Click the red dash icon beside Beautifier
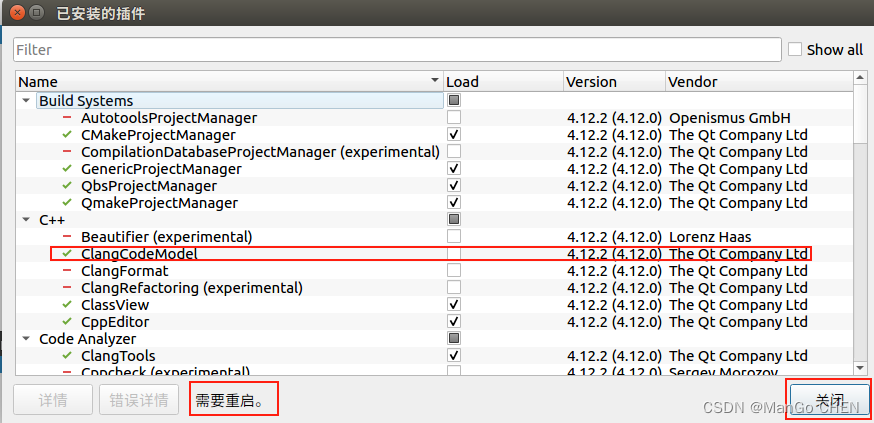This screenshot has height=423, width=874. tap(67, 237)
